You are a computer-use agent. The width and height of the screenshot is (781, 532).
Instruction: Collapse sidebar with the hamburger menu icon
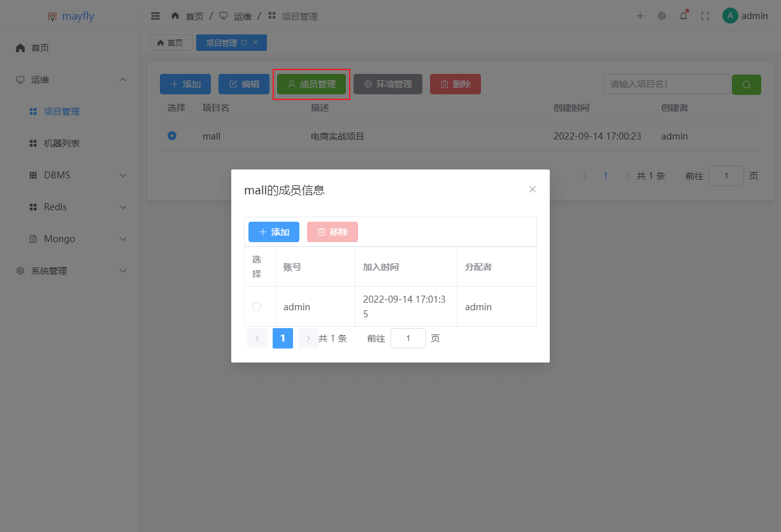click(x=155, y=16)
